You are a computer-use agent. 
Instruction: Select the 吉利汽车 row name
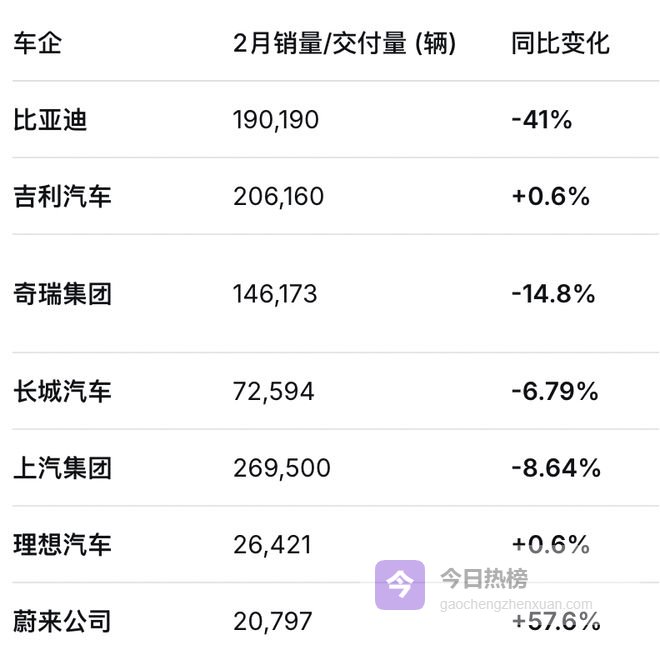click(x=62, y=196)
